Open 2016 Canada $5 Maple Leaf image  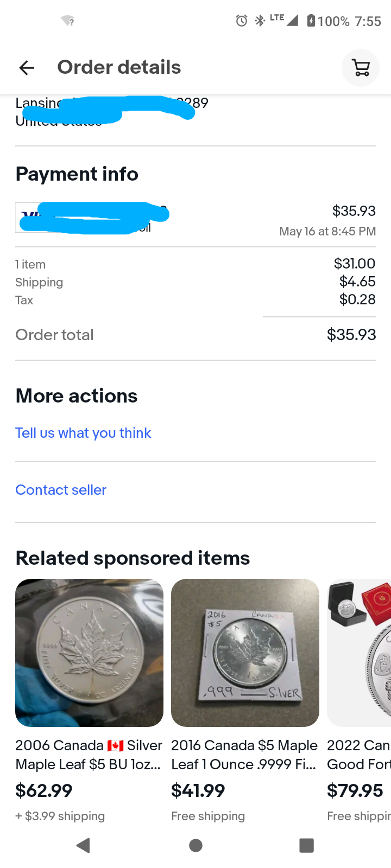[245, 653]
